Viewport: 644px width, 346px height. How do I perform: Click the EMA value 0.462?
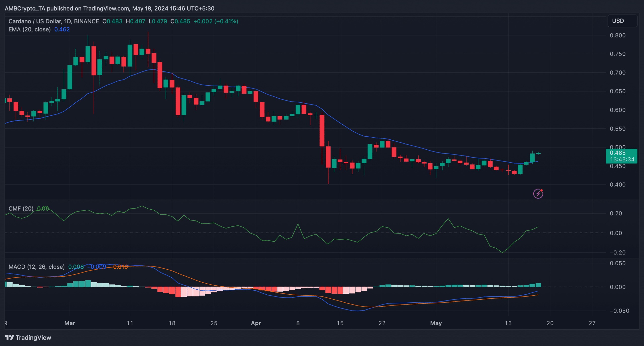62,29
